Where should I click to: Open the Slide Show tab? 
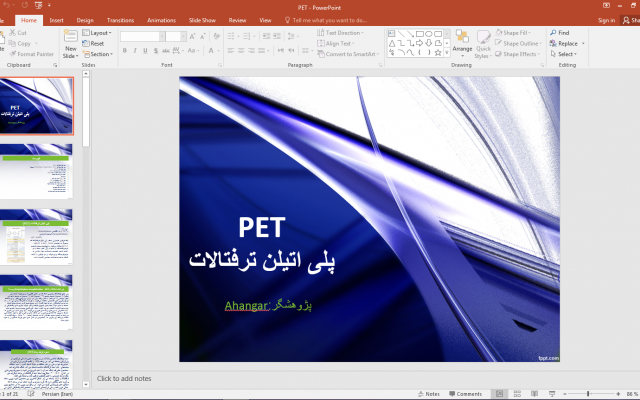pos(201,20)
